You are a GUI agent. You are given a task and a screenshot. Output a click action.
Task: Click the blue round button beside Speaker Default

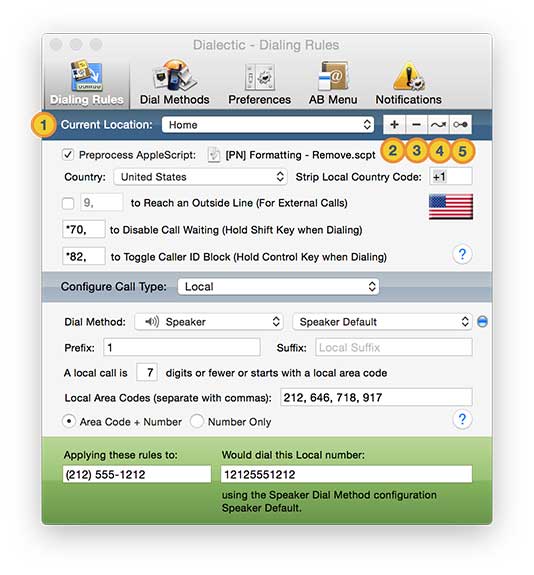point(482,322)
